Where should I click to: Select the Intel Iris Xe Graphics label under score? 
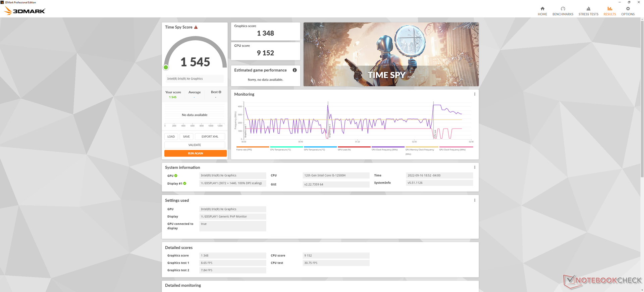click(x=195, y=79)
